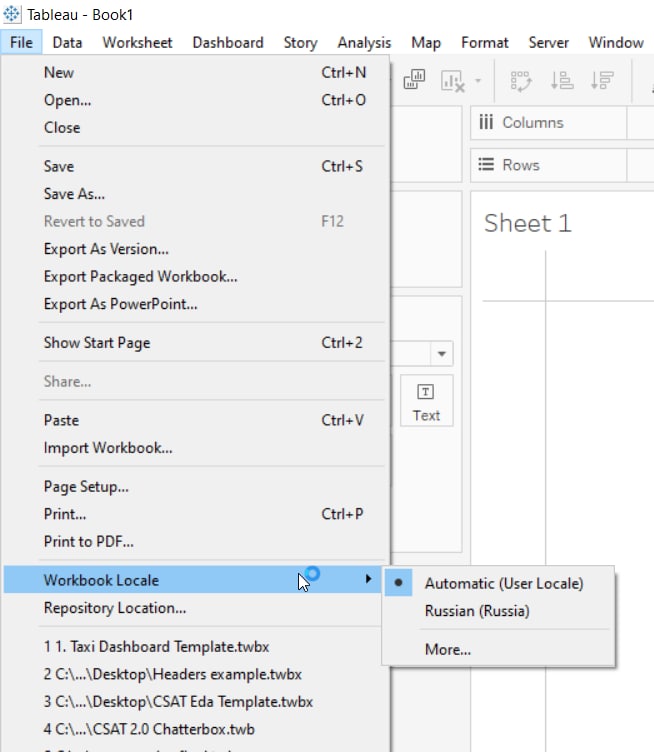The image size is (654, 752).
Task: Open the mark type dropdown
Action: 442,354
